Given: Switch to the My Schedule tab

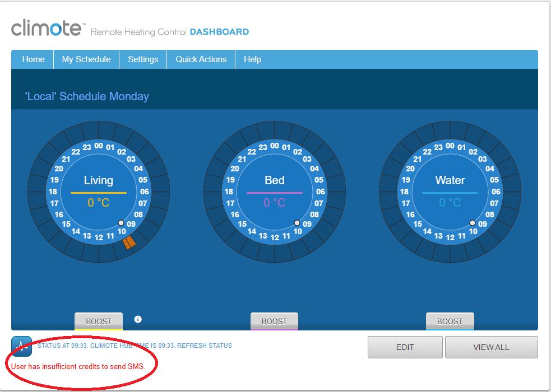Looking at the screenshot, I should pos(86,59).
